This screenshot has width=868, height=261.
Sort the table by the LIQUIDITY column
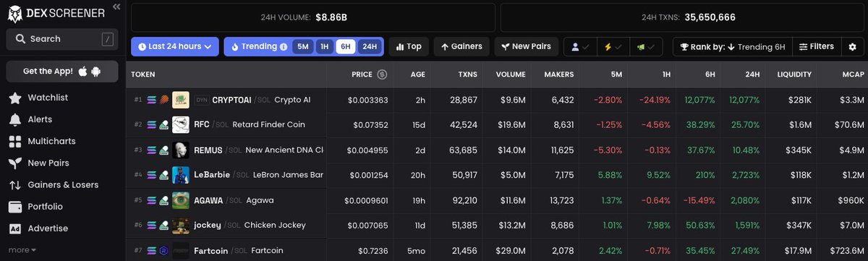coord(794,74)
